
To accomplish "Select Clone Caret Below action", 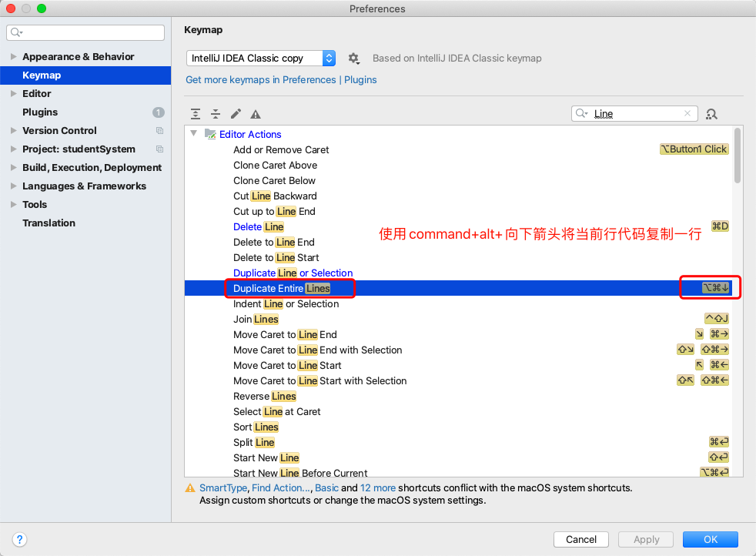I will click(x=274, y=181).
